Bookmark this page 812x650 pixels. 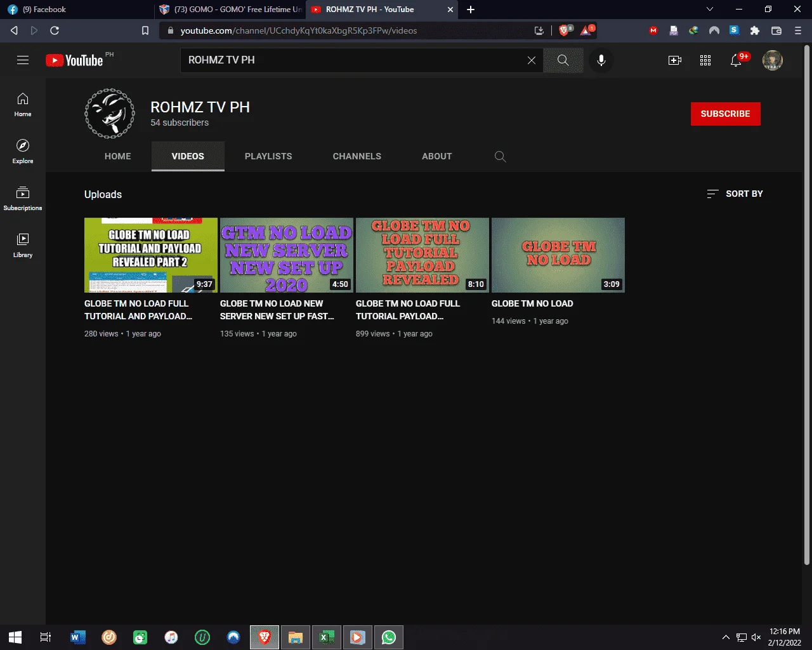click(x=145, y=30)
